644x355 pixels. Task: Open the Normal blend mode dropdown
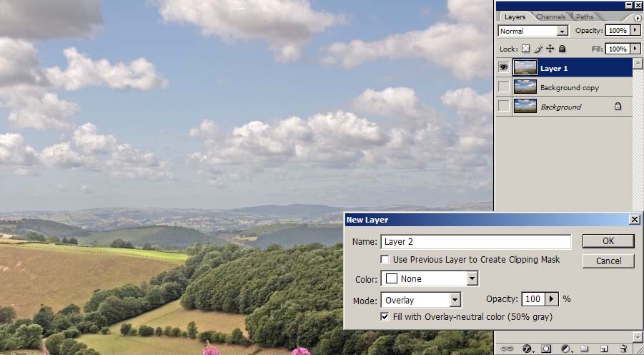[562, 31]
